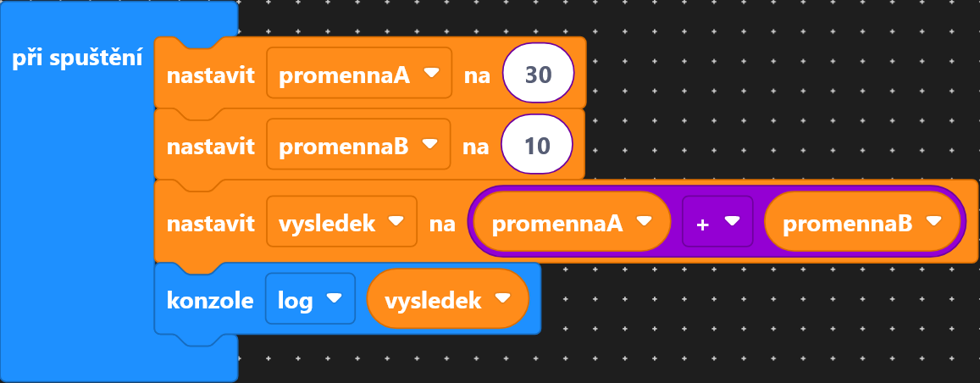The image size is (980, 383).
Task: Click the number field containing 10
Action: (x=537, y=144)
